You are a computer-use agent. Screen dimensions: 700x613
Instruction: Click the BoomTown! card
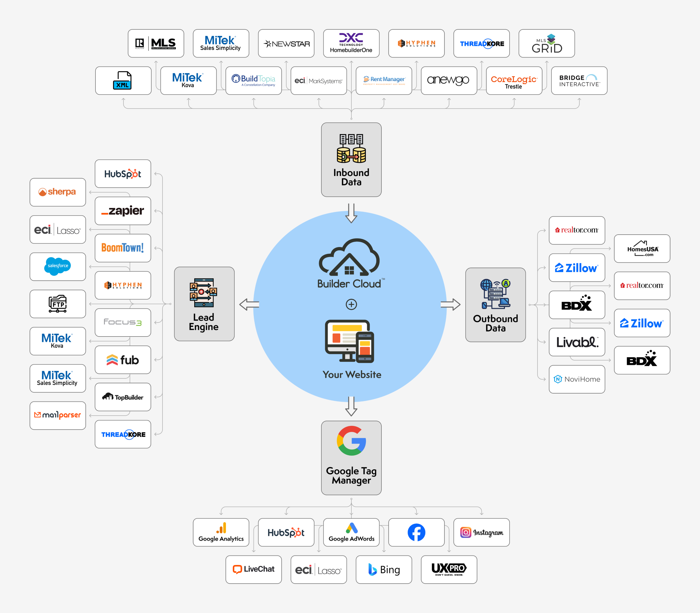[123, 248]
